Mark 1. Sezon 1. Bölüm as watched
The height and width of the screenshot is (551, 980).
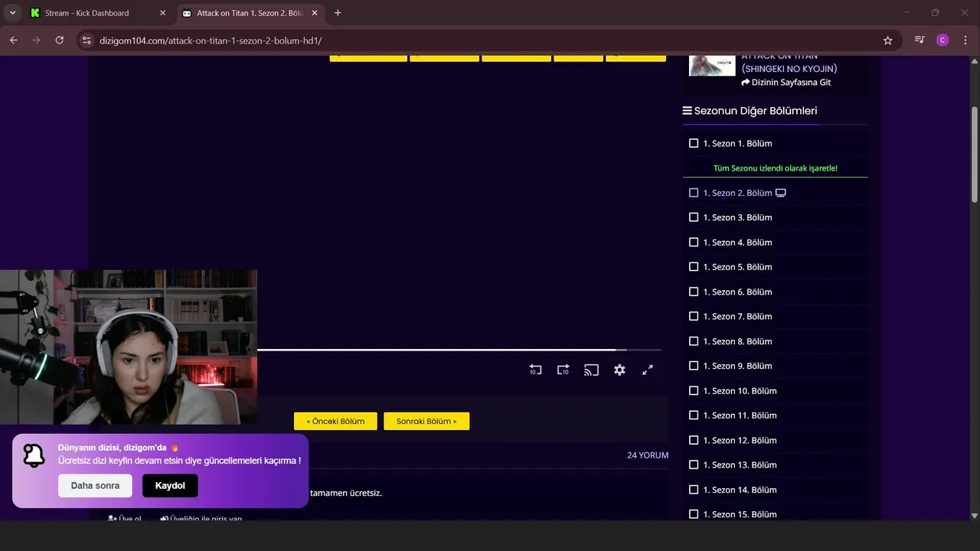694,143
